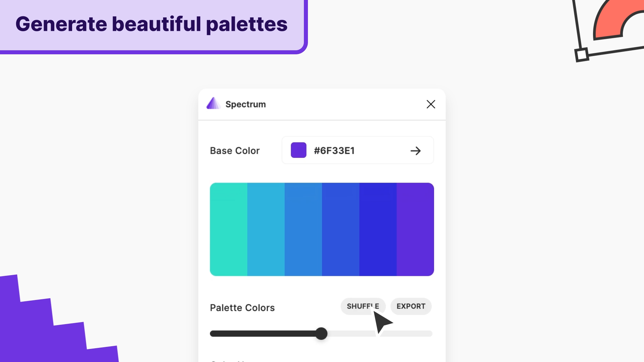Click the filled portion of the slider track
This screenshot has height=362, width=644.
tap(265, 334)
